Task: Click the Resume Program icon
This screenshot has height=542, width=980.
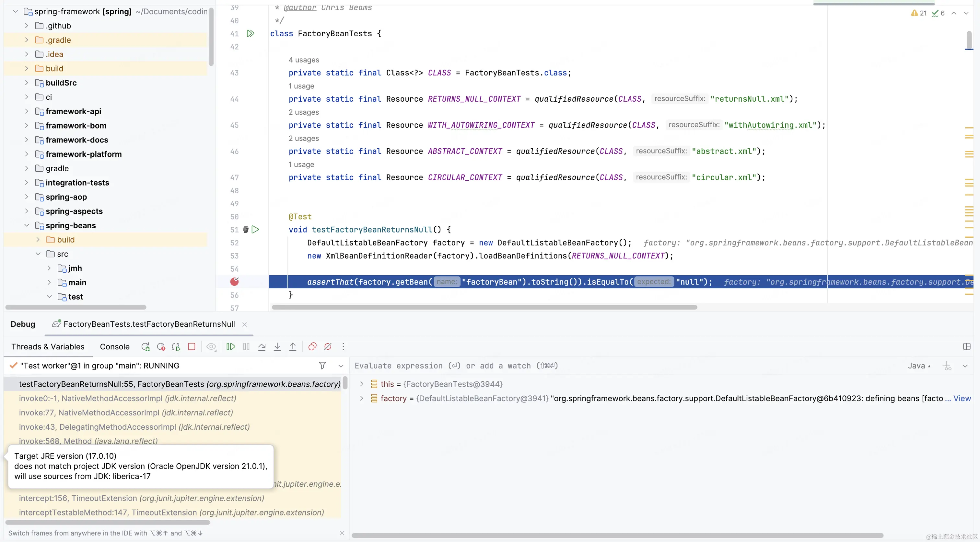Action: tap(230, 347)
